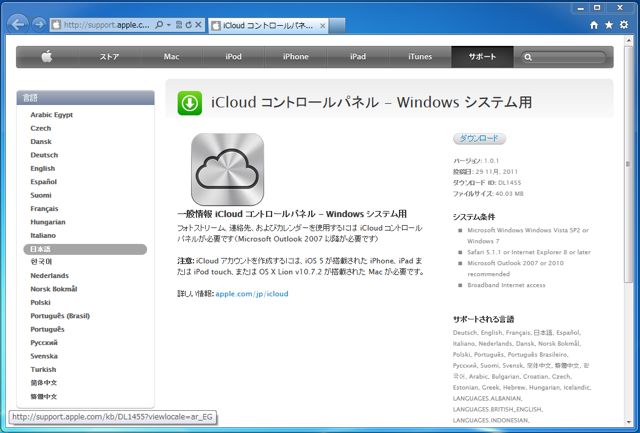The height and width of the screenshot is (433, 640).
Task: Click the compatibility view icon in address bar
Action: (x=179, y=25)
